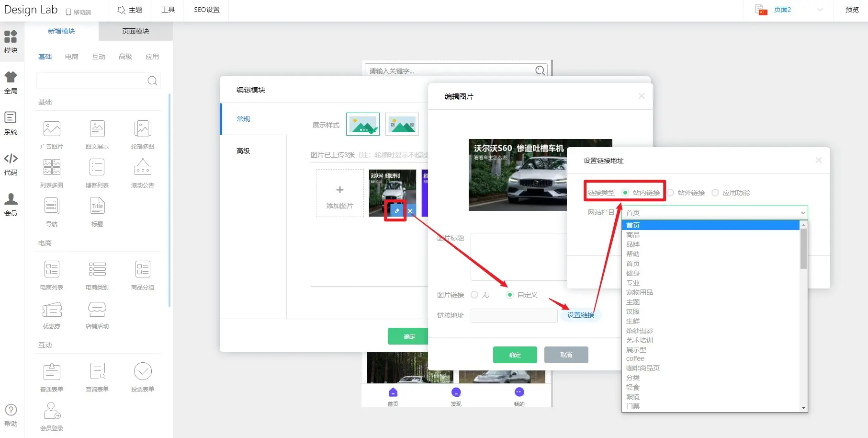This screenshot has height=438, width=868.
Task: Select the 轮播多图 carousel module icon
Action: tap(143, 129)
